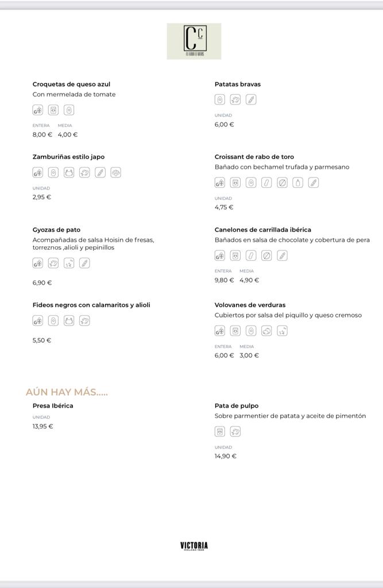Open the Croquetas de queso azul dish
383x588 pixels.
pos(71,84)
